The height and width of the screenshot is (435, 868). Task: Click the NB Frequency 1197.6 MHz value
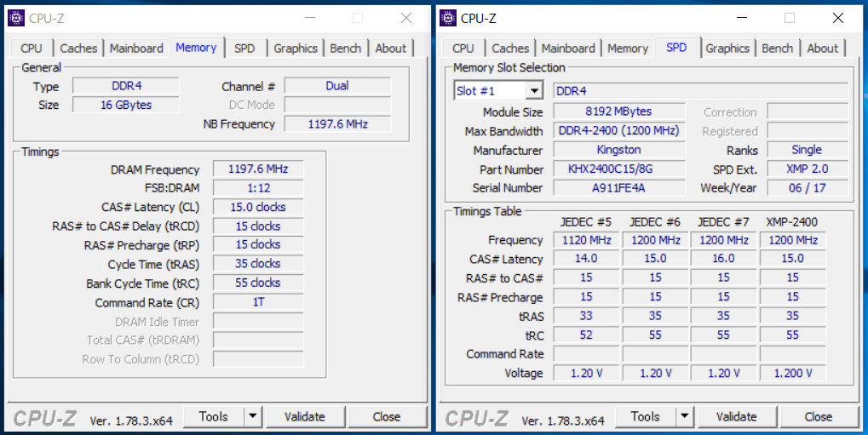pyautogui.click(x=337, y=124)
